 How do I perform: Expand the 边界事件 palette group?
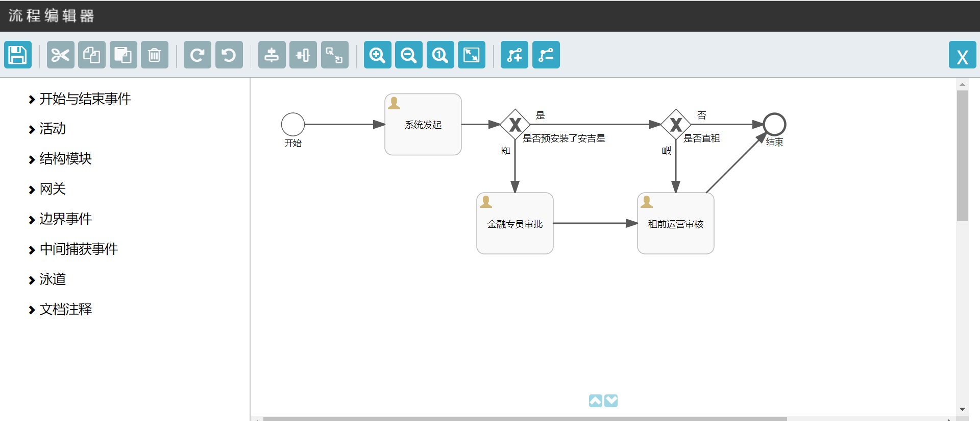click(x=61, y=219)
